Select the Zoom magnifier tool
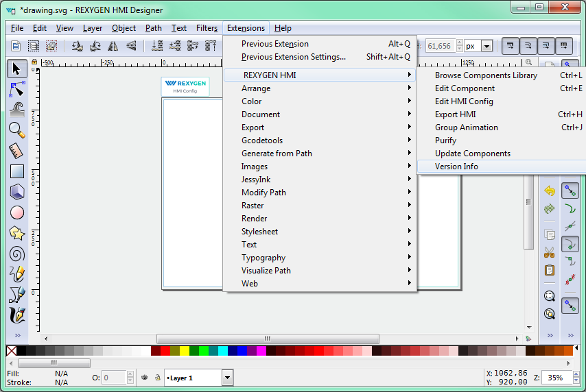Screen dimensions: 586x392 (x=17, y=130)
